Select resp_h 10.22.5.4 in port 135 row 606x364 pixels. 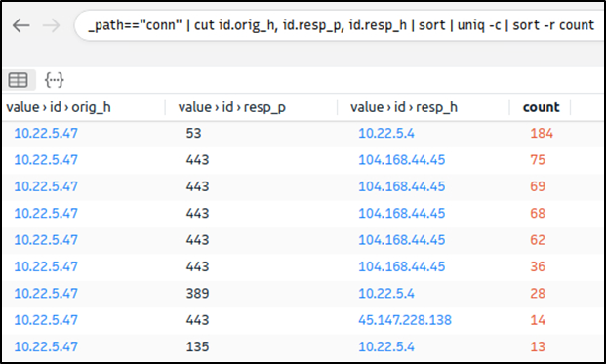tap(386, 346)
